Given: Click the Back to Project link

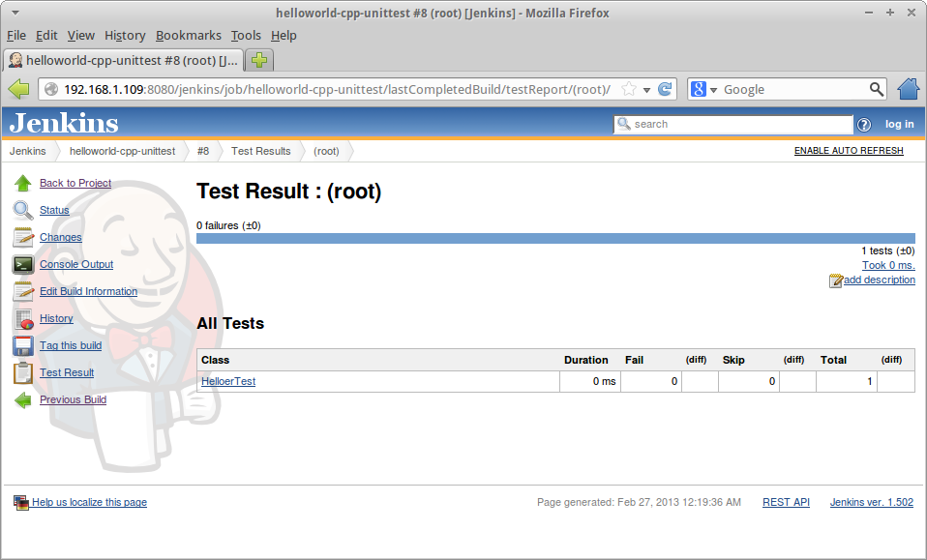Looking at the screenshot, I should tap(75, 183).
